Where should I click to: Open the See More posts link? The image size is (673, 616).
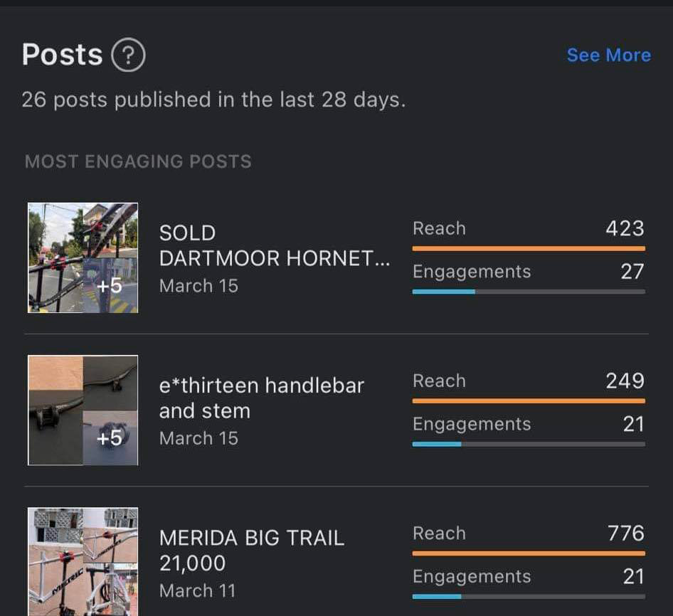608,55
